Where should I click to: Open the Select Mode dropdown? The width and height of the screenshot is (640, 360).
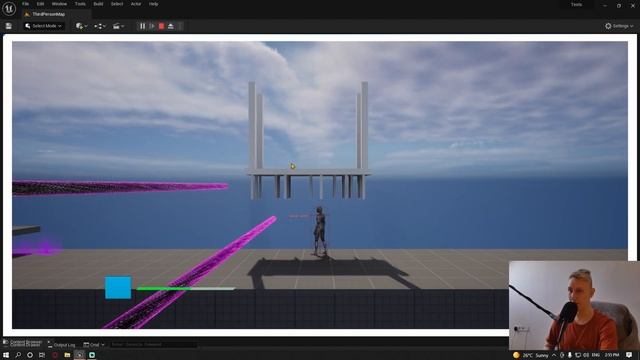(x=43, y=26)
